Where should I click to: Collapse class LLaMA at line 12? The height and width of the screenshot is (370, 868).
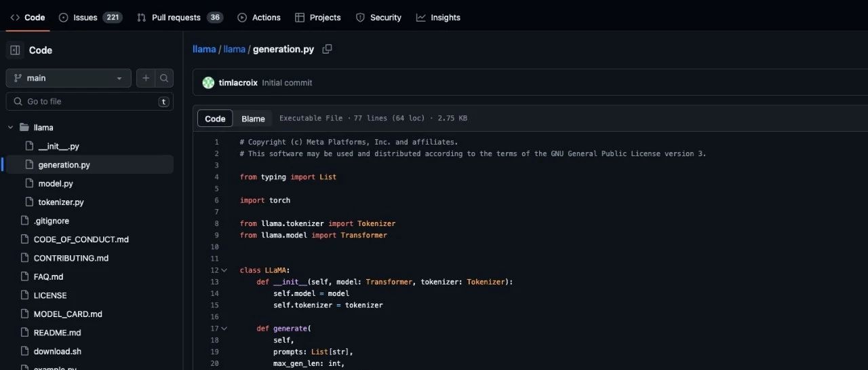pyautogui.click(x=224, y=270)
